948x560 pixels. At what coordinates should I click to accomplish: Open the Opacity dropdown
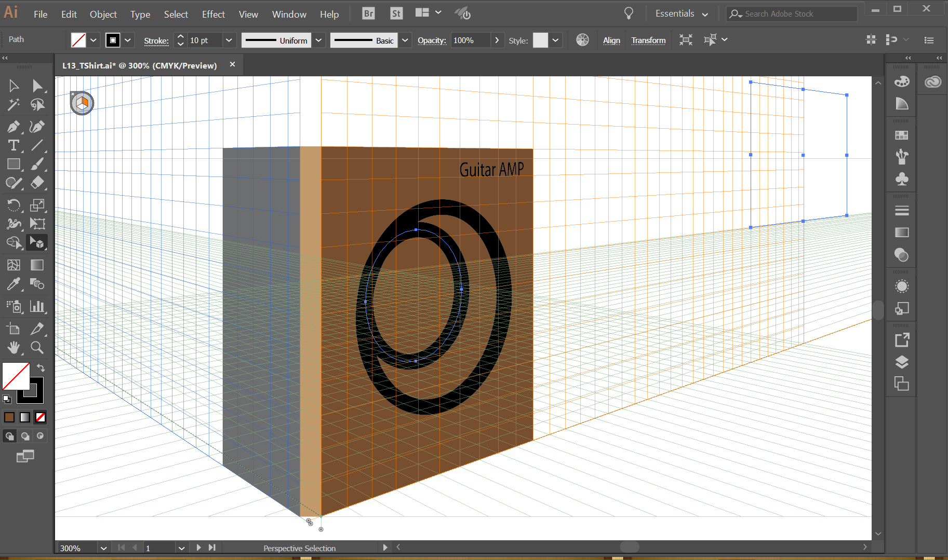coord(497,40)
